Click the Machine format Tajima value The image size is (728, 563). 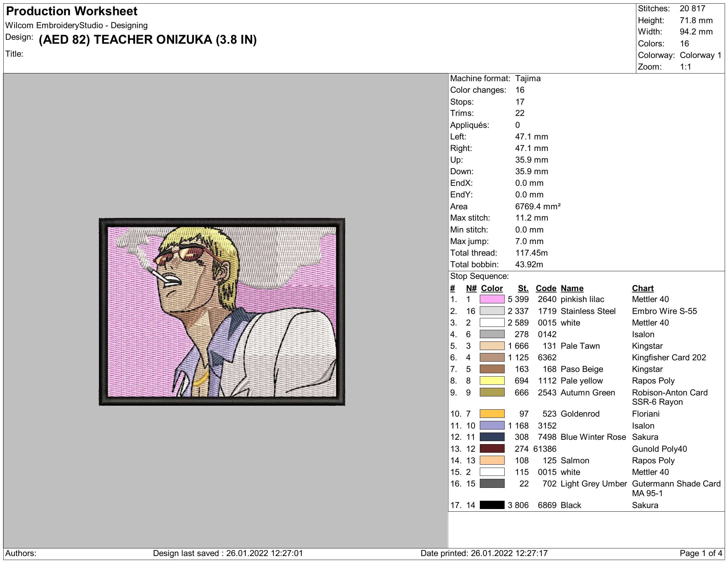[528, 78]
